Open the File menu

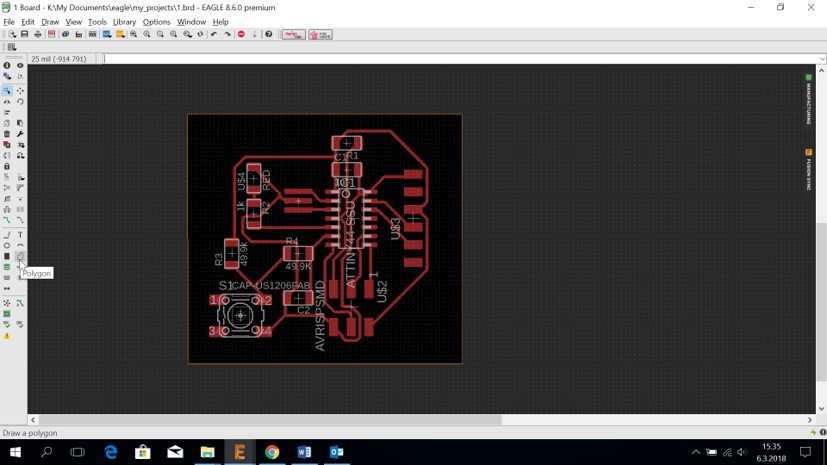[9, 22]
